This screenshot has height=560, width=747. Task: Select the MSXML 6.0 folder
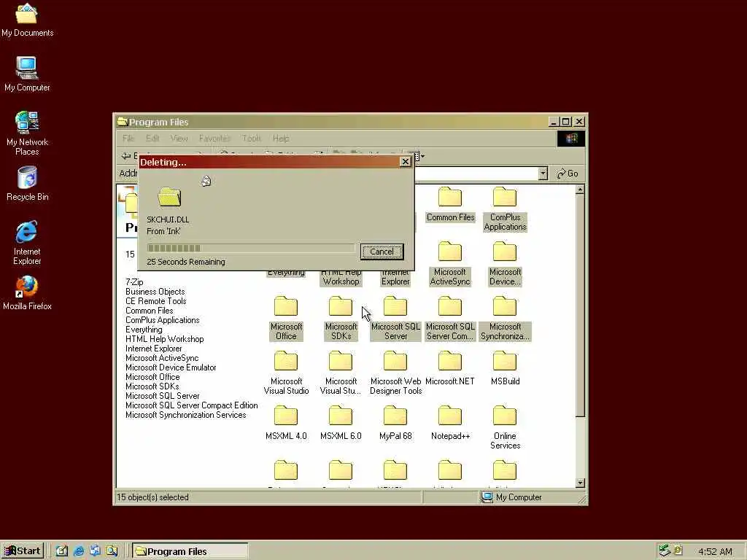click(341, 423)
